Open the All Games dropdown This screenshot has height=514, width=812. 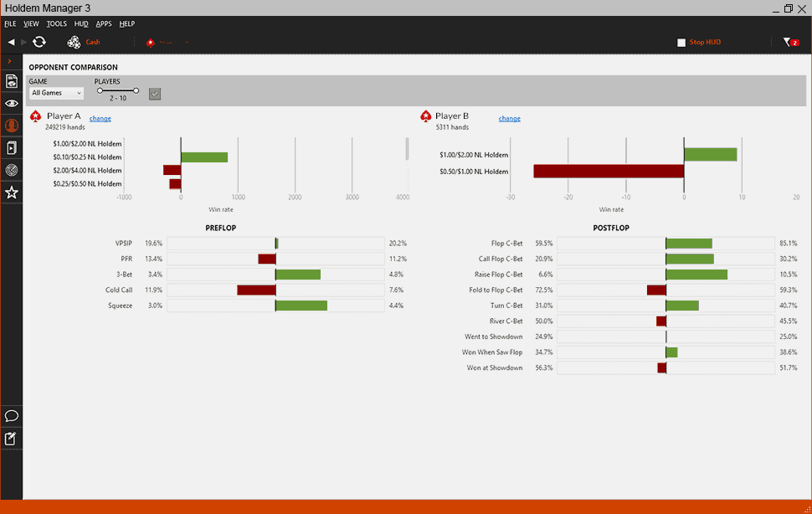click(56, 93)
